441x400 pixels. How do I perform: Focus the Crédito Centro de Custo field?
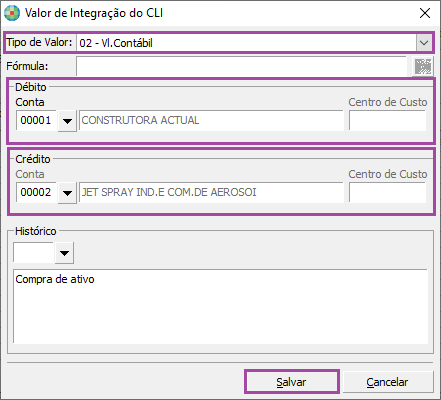[x=387, y=192]
